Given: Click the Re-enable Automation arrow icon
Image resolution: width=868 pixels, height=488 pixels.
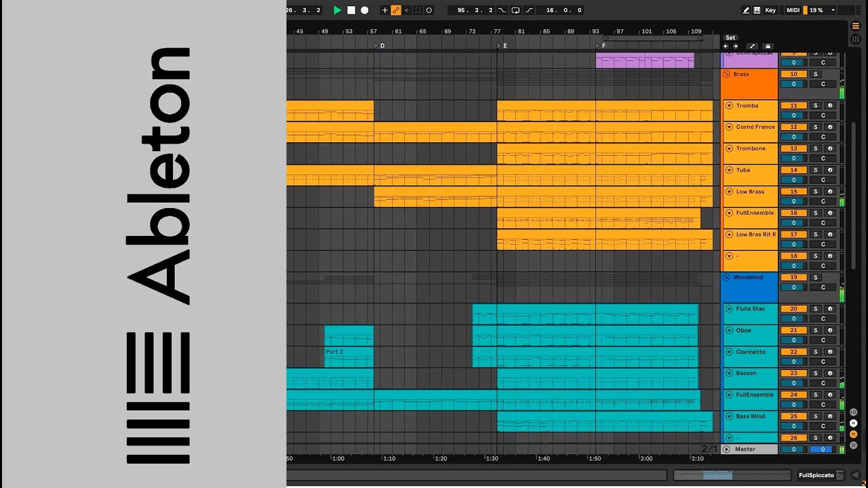Looking at the screenshot, I should point(407,10).
